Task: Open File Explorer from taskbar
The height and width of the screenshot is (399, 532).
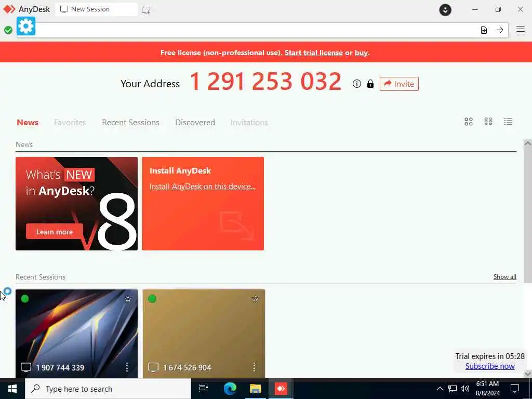Action: [256, 389]
